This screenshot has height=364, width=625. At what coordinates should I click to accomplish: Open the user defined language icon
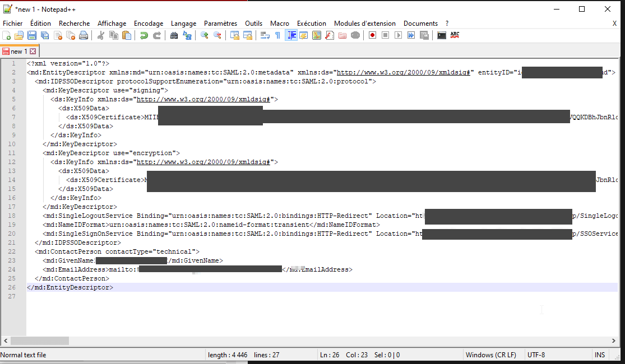(304, 35)
